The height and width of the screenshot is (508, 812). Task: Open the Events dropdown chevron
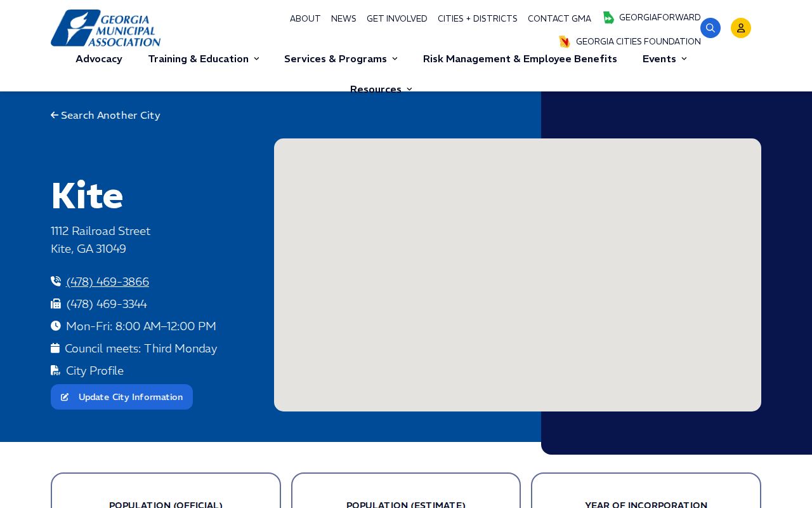684,59
